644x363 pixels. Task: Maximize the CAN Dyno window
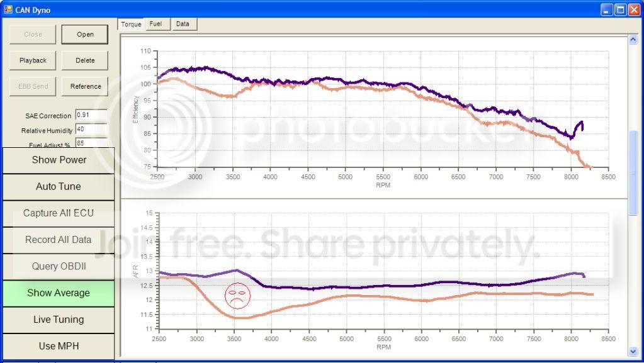point(619,9)
